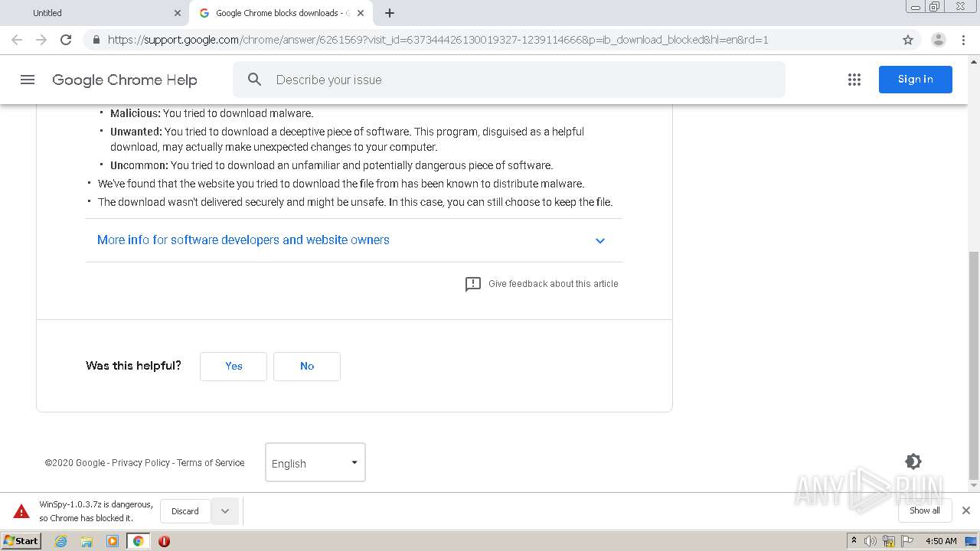Screen dimensions: 980x551
Task: Click the address bar URL
Action: (x=438, y=40)
